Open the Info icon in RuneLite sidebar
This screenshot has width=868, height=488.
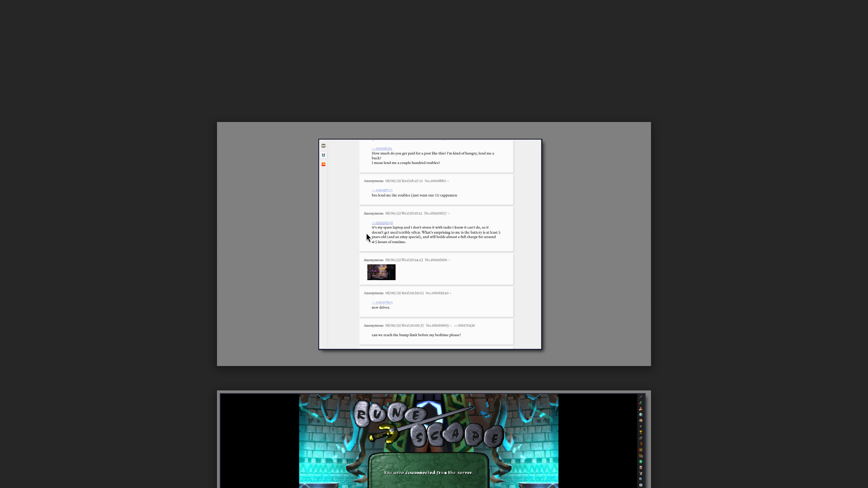(x=641, y=485)
